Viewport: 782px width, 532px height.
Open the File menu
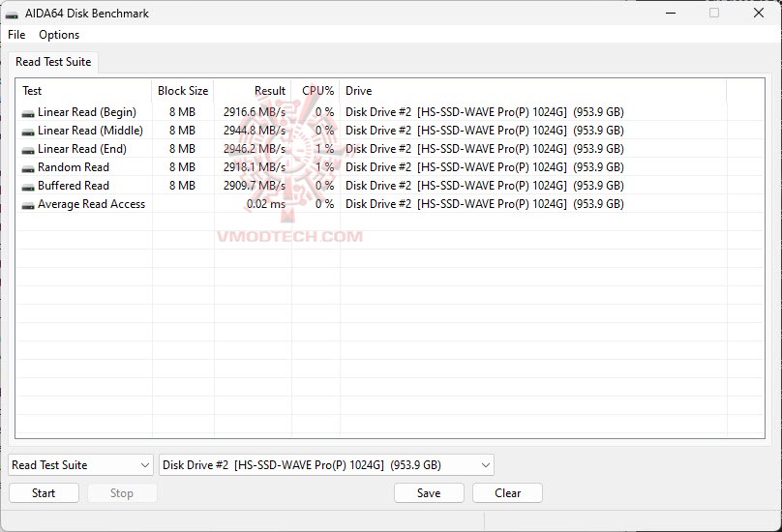coord(16,35)
